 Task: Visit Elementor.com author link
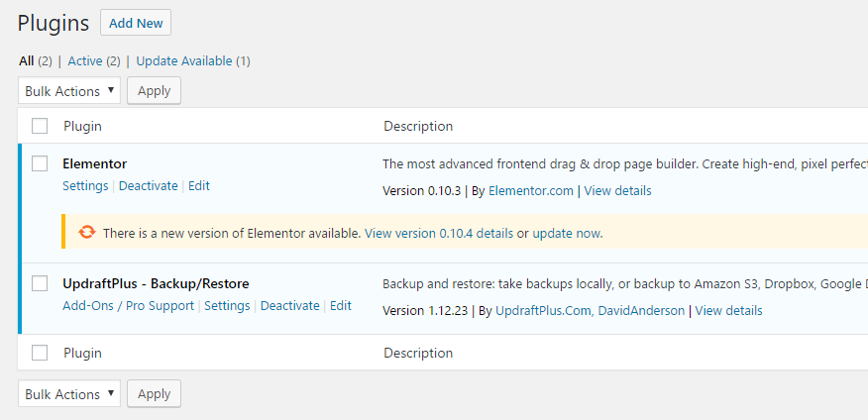[x=531, y=191]
